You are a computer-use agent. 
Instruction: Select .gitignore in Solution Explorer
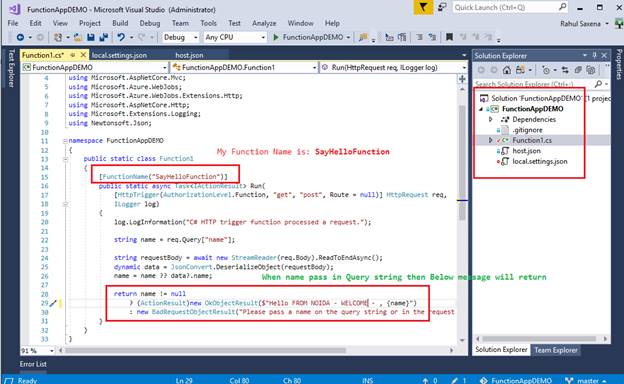[x=527, y=130]
